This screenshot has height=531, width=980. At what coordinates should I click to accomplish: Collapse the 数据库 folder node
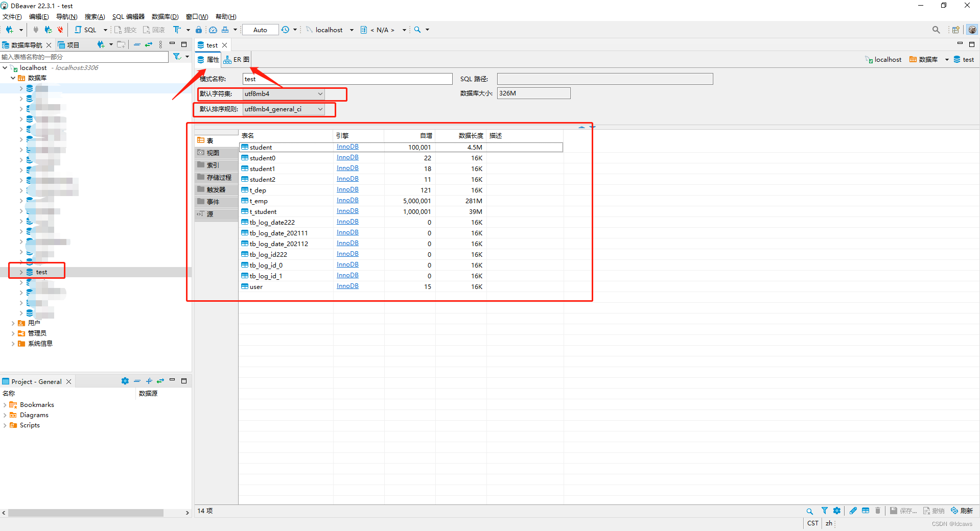point(13,78)
